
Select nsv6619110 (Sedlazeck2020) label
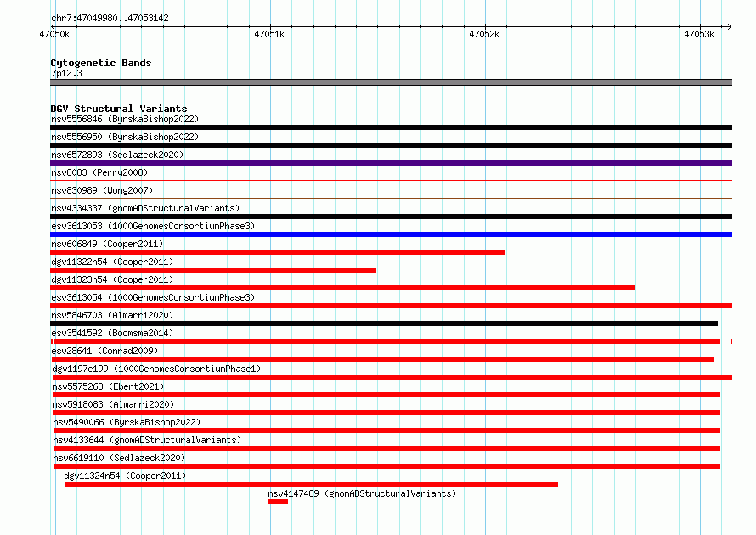[119, 458]
